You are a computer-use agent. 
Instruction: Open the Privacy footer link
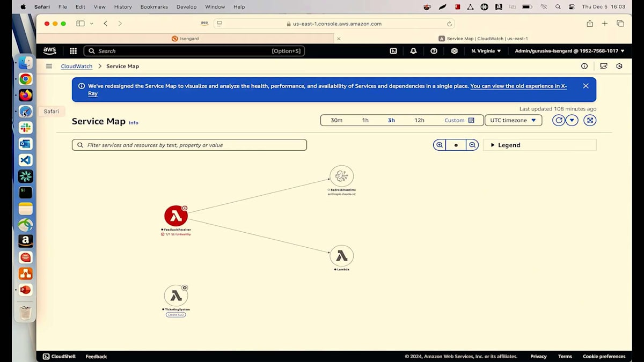(x=538, y=356)
